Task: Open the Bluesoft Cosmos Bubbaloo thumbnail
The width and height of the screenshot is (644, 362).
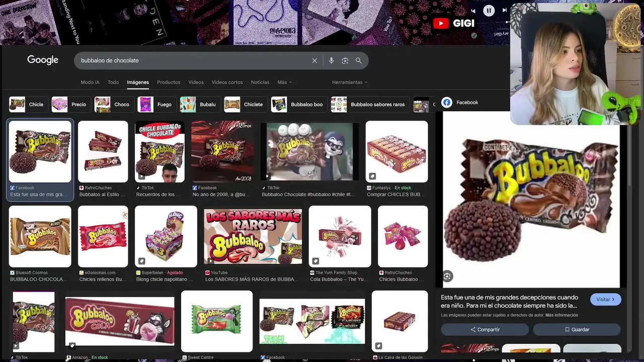Action: pos(40,236)
